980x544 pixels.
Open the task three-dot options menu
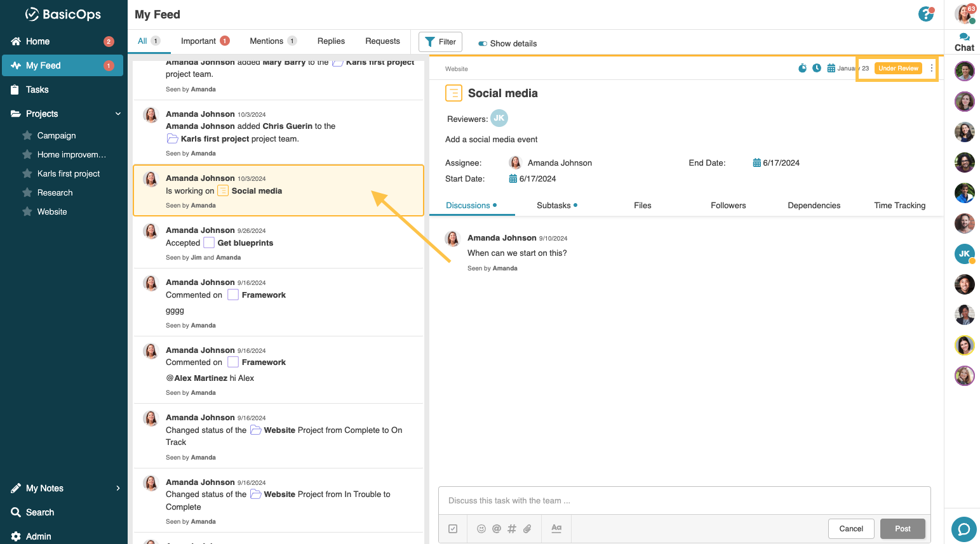pos(932,68)
